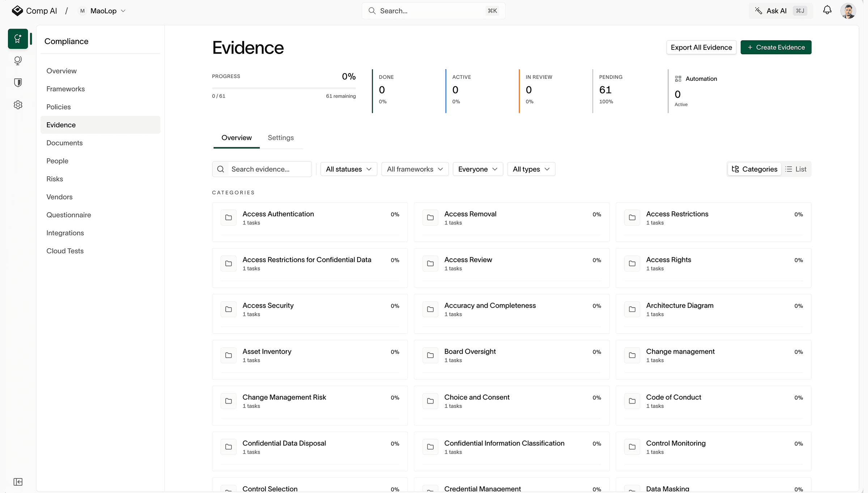This screenshot has height=493, width=868.
Task: Focus the global Search field
Action: click(433, 11)
